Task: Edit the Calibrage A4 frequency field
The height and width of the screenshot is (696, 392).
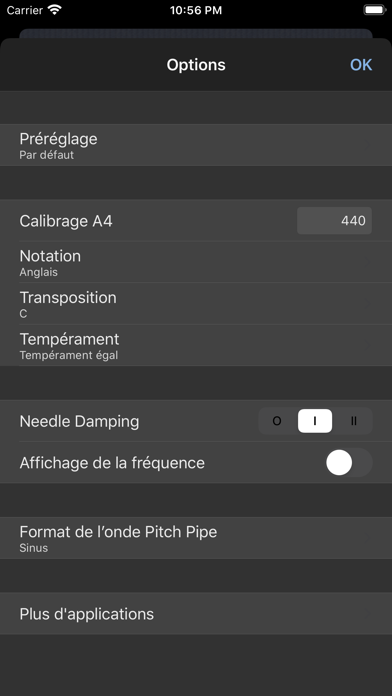Action: point(334,221)
